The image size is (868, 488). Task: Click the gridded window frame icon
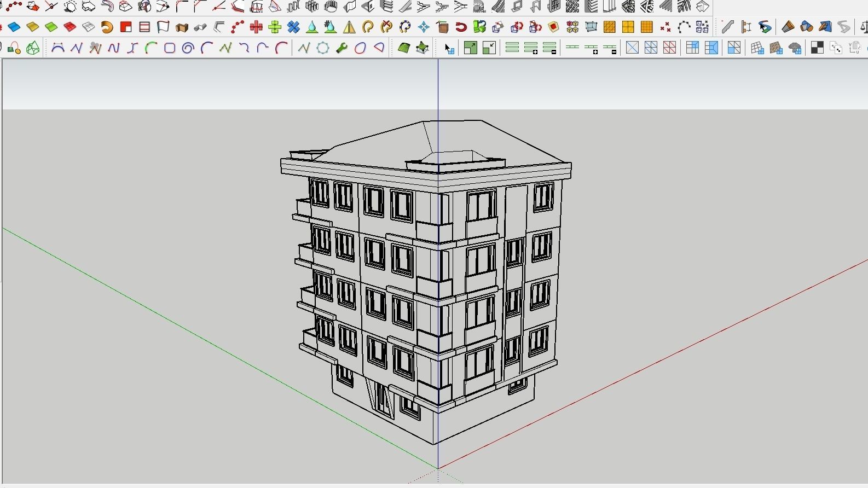[x=554, y=6]
